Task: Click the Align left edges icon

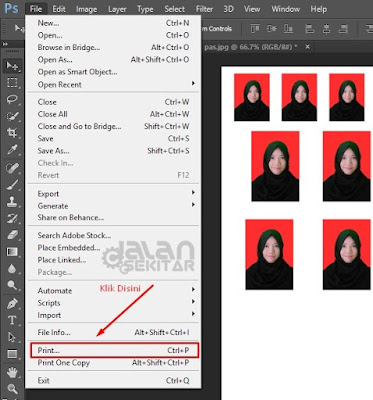Action: (x=310, y=29)
